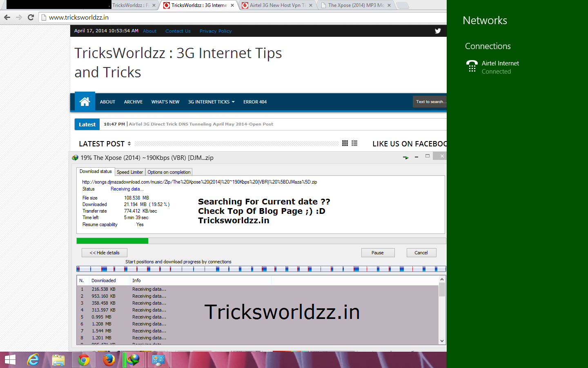Screen dimensions: 588x368
Task: Open Internet Download Manager from the taskbar
Action: [133, 360]
